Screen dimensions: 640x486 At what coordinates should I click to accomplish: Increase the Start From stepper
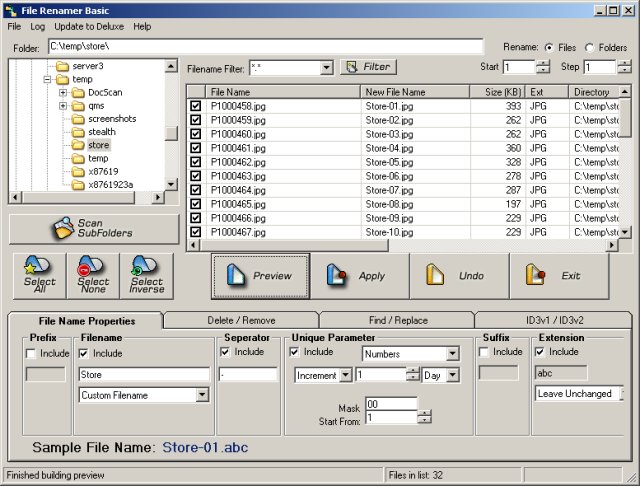click(x=424, y=414)
